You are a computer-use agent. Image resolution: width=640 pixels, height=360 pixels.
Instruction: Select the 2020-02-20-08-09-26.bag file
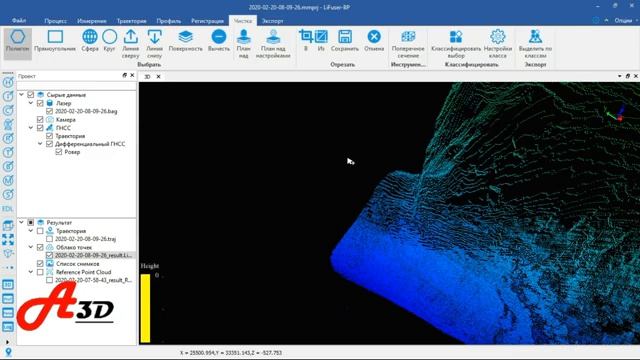point(86,111)
